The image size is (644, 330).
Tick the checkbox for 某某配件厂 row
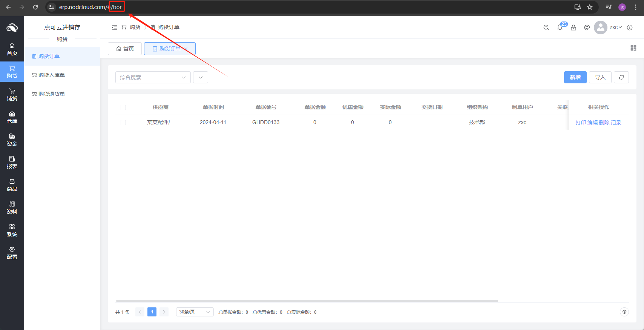(x=123, y=123)
